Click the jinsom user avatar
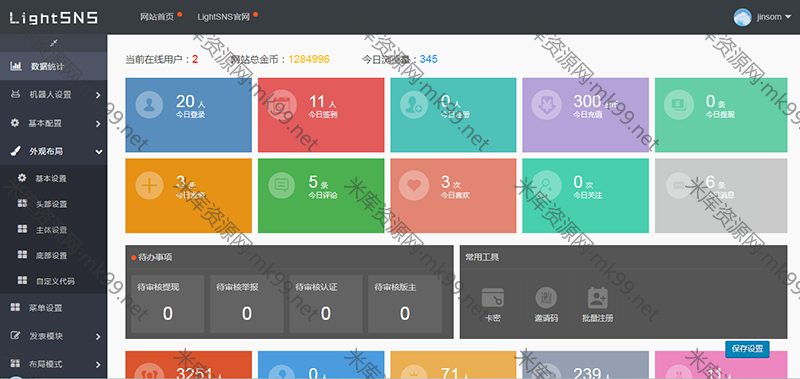Image resolution: width=800 pixels, height=379 pixels. point(742,17)
